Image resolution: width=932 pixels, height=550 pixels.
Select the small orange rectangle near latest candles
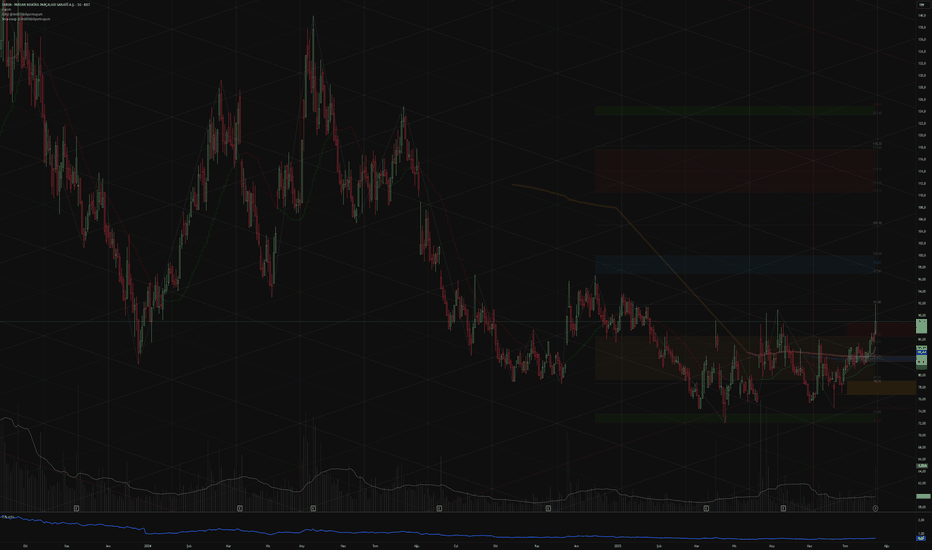click(881, 388)
